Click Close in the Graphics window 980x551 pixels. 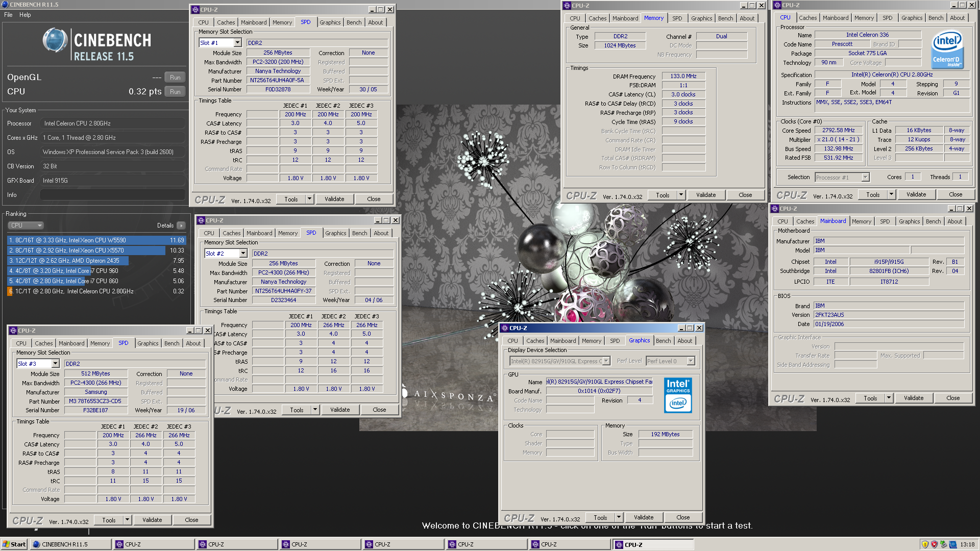point(683,517)
